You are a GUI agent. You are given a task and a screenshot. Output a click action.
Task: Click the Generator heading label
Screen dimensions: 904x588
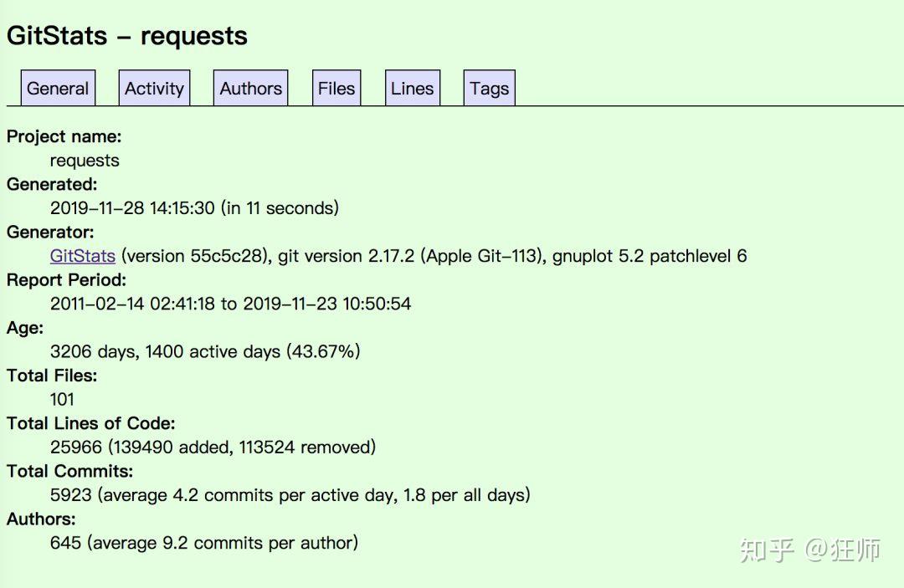click(50, 232)
